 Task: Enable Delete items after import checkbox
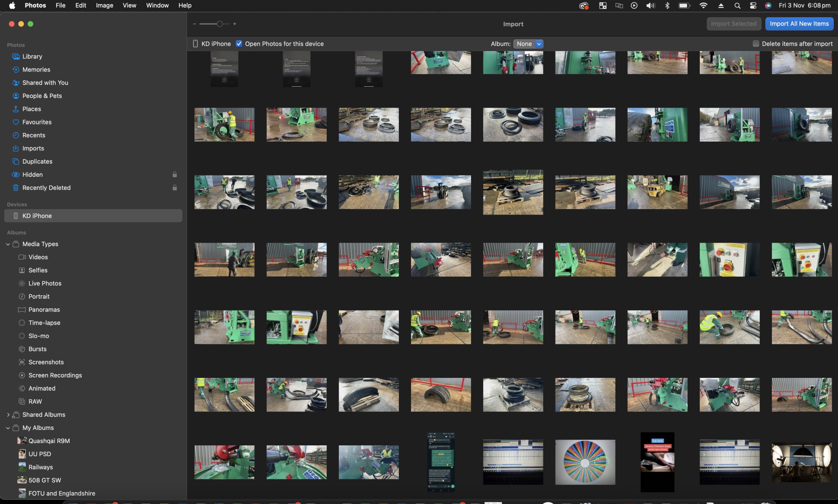coord(755,44)
